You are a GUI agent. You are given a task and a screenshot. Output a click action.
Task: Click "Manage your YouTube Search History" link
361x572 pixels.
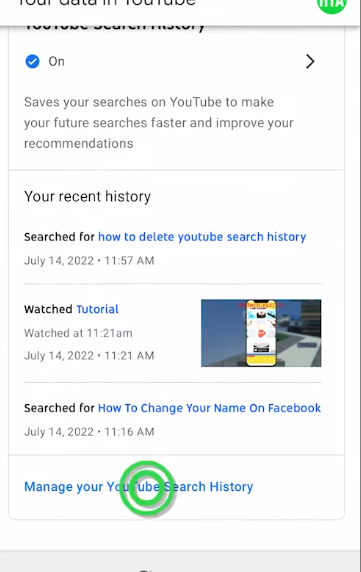[x=139, y=487]
